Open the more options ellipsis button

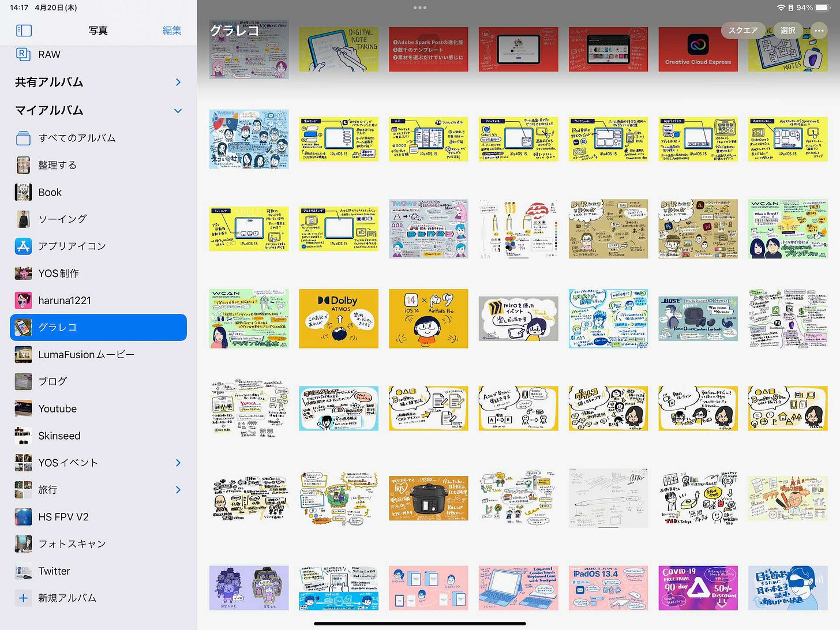point(819,31)
